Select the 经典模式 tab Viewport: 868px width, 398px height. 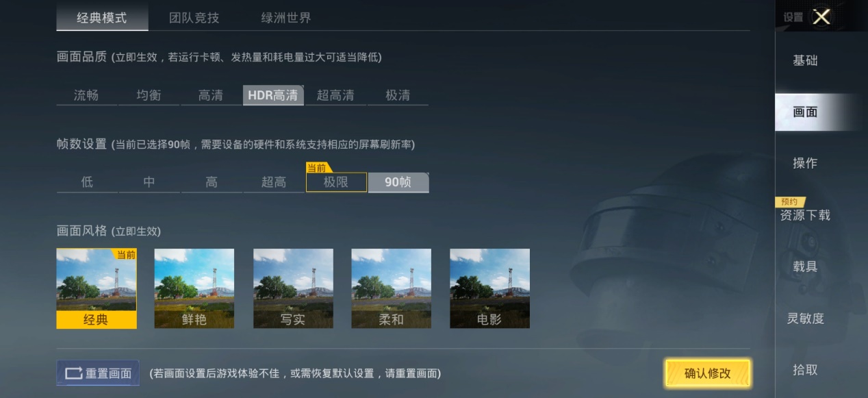(102, 18)
